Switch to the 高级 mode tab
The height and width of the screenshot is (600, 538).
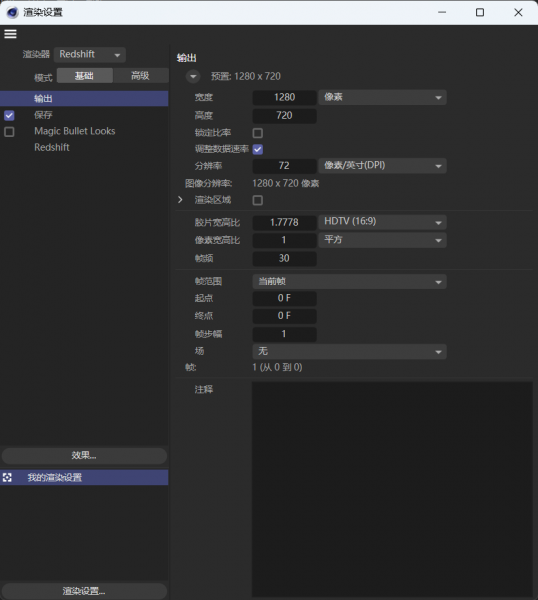pyautogui.click(x=140, y=76)
